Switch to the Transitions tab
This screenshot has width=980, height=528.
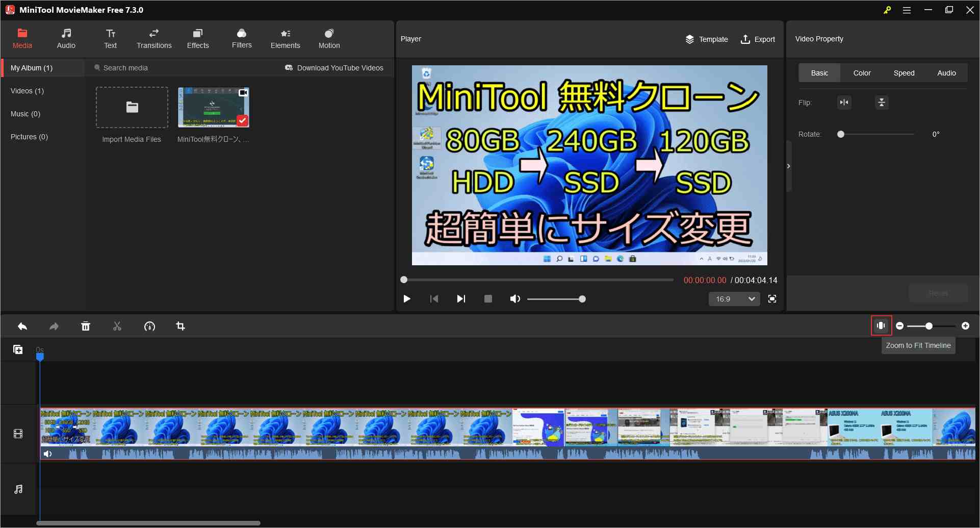click(154, 39)
